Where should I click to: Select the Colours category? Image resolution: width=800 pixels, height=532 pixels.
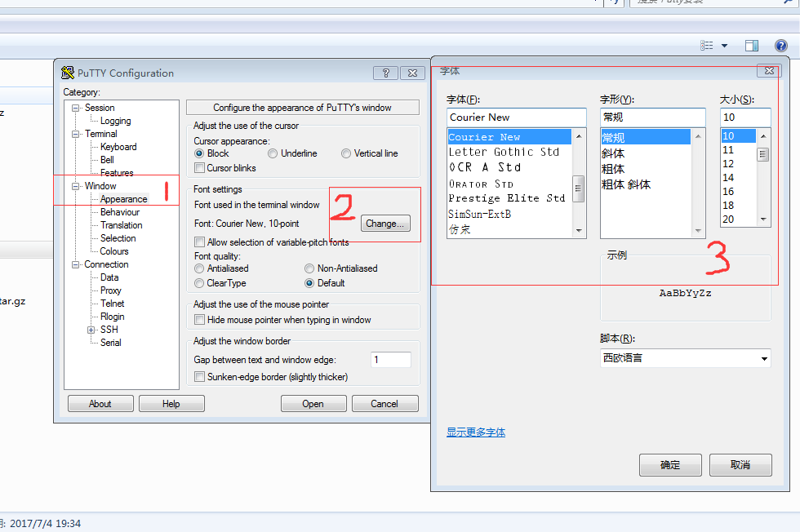coord(114,251)
